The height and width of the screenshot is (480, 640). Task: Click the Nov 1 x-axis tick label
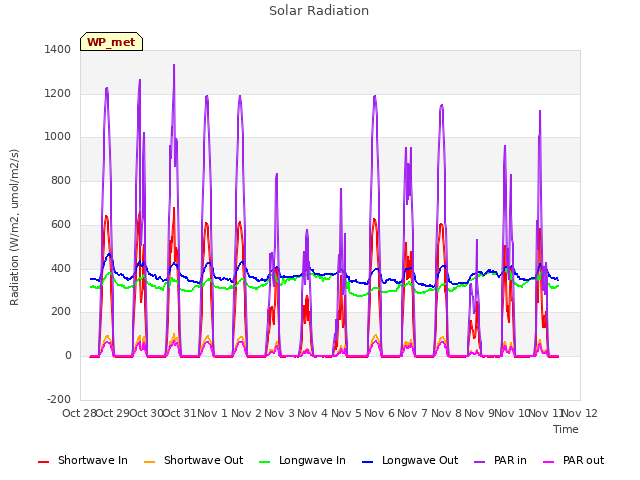212,413
